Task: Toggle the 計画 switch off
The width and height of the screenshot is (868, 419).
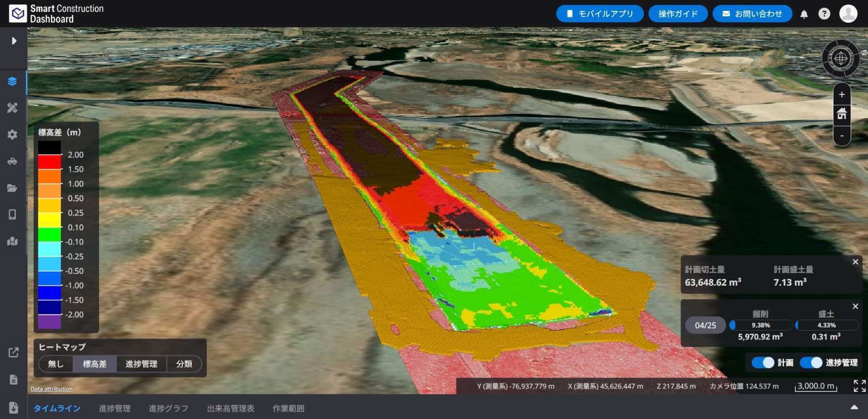Action: (762, 363)
